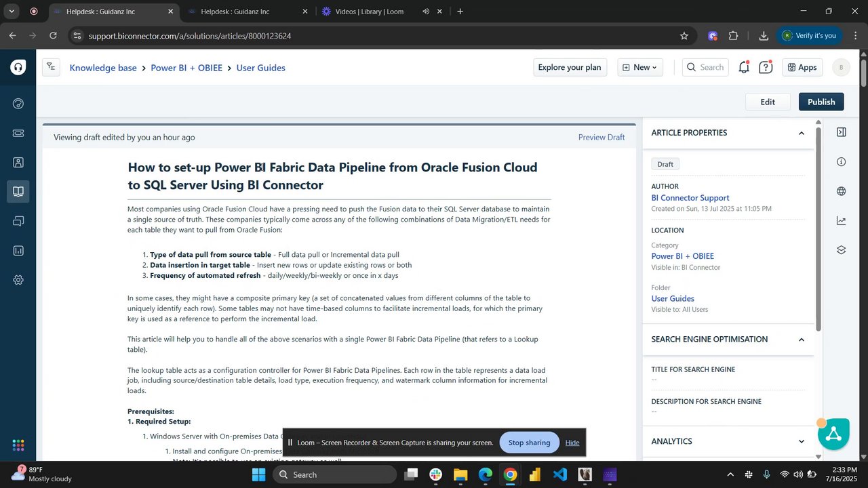This screenshot has width=868, height=488.
Task: Open the New dropdown menu
Action: tap(640, 67)
